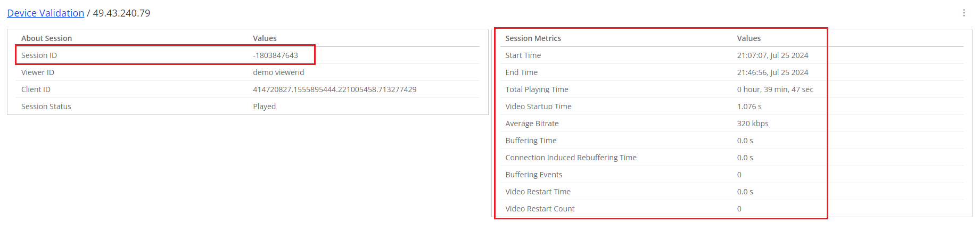Open the three-dot options menu
The image size is (980, 238).
963,13
